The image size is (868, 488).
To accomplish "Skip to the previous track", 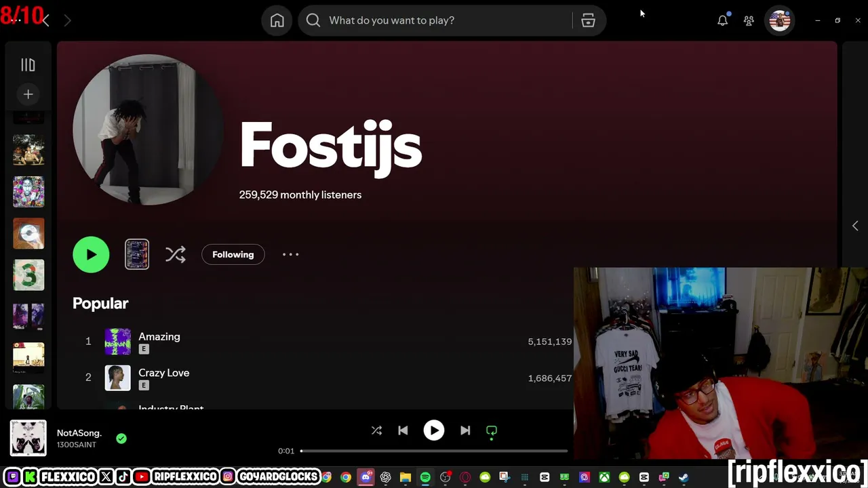I will point(403,430).
